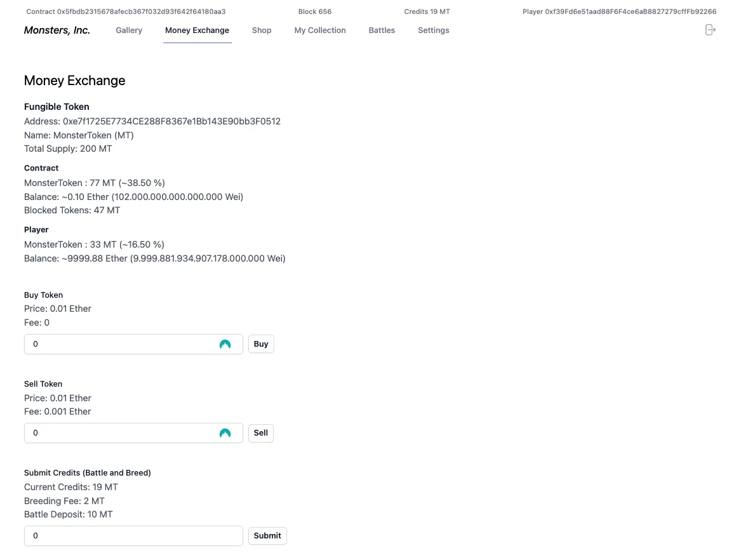Viewport: 743px width, 560px height.
Task: Switch to the Battles tab
Action: [x=382, y=30]
